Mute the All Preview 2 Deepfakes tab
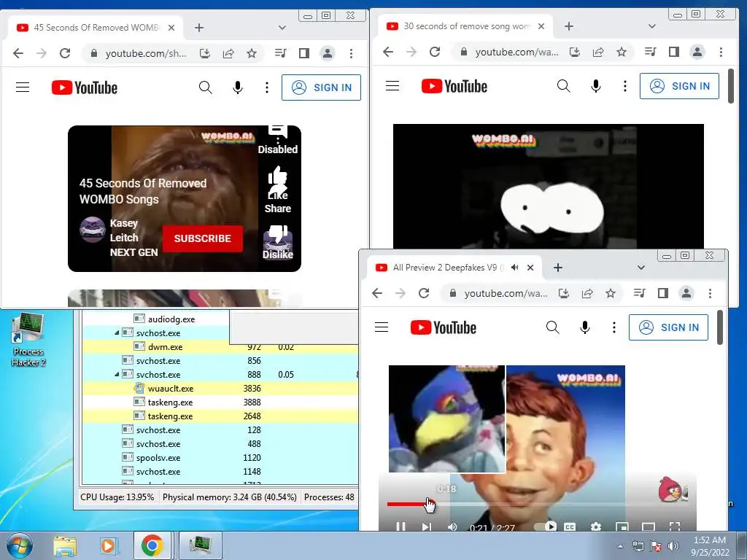The image size is (747, 560). (x=514, y=268)
